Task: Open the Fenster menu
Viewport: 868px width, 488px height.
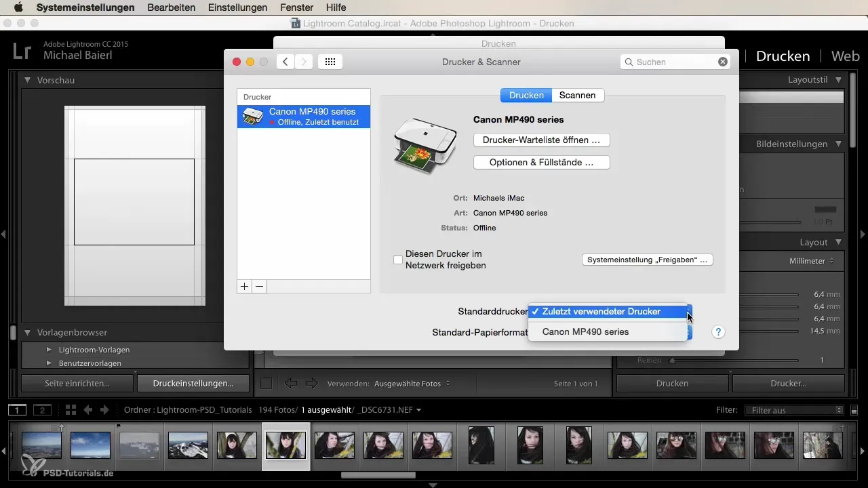Action: [x=296, y=7]
